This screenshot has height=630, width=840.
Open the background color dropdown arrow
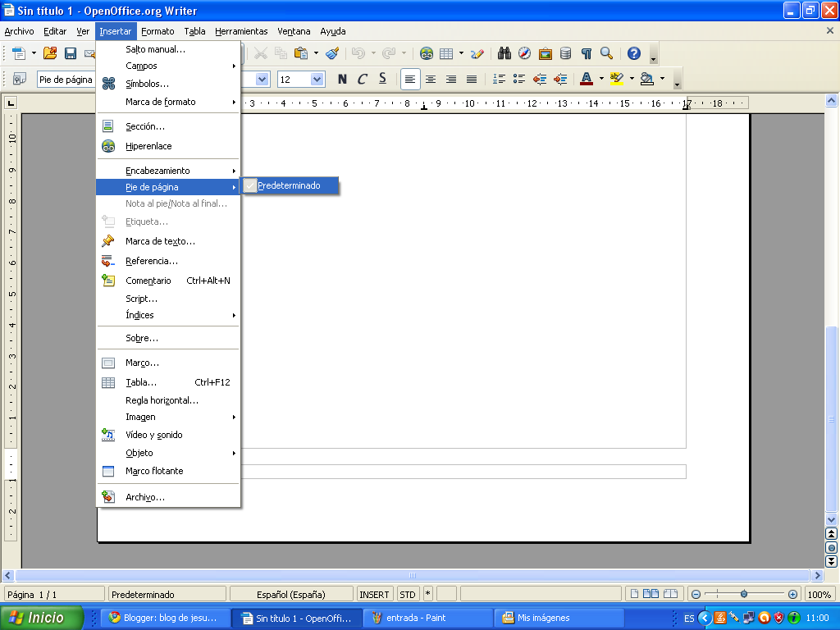pos(663,80)
